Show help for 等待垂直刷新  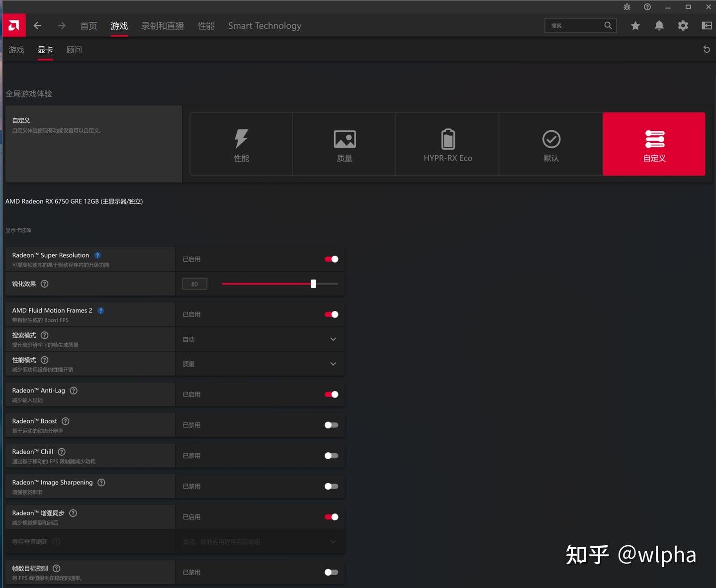tap(57, 542)
